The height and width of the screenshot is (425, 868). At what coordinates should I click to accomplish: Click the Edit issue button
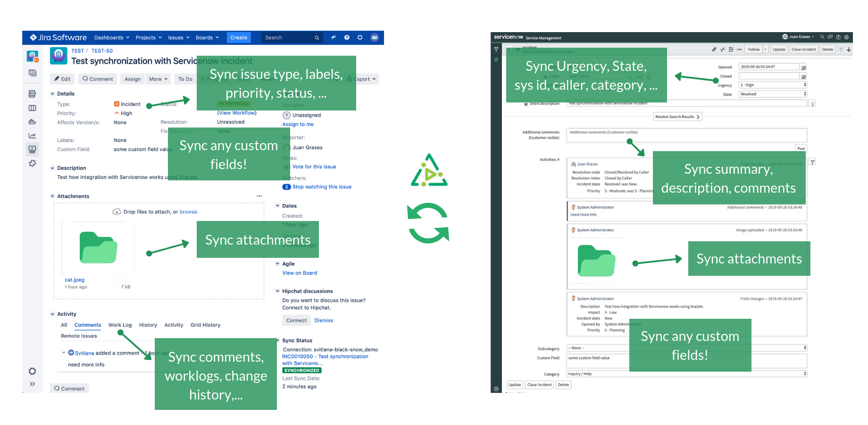pos(62,79)
